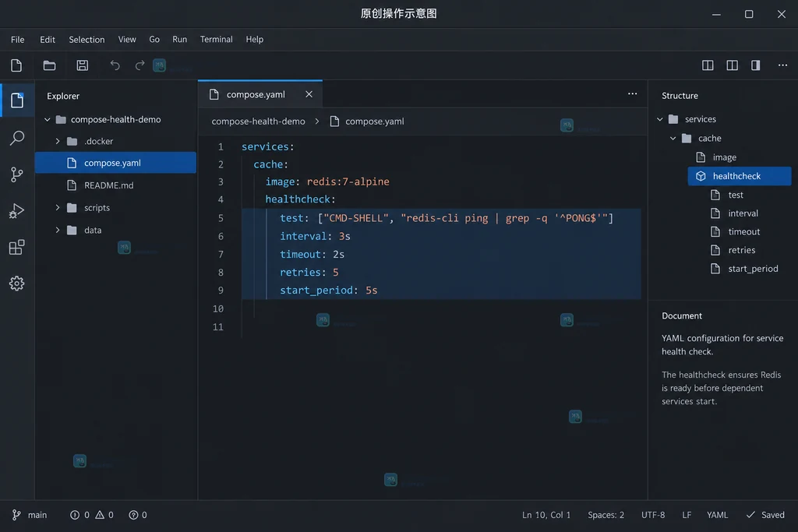Open the Selection menu

point(87,39)
